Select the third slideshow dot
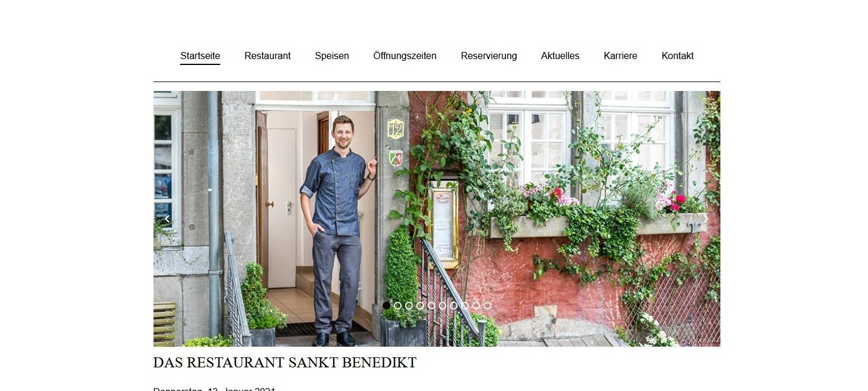 tap(409, 305)
